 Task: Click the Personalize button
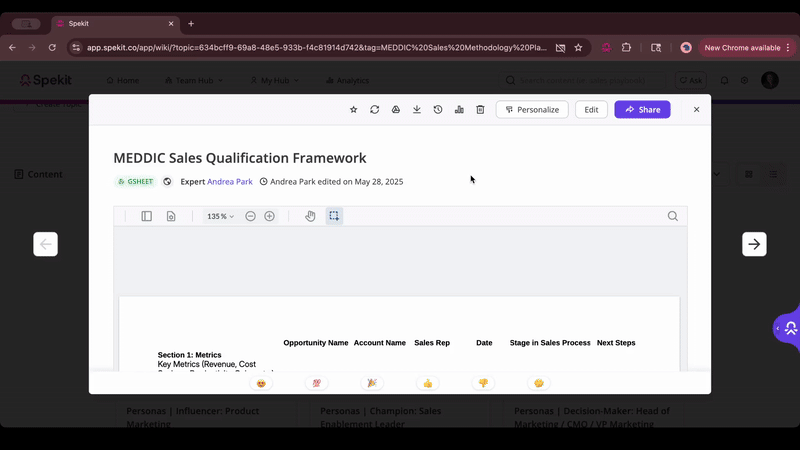532,110
